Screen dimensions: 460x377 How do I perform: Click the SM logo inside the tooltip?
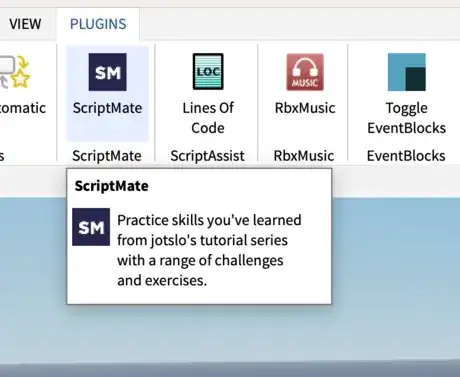pos(91,227)
